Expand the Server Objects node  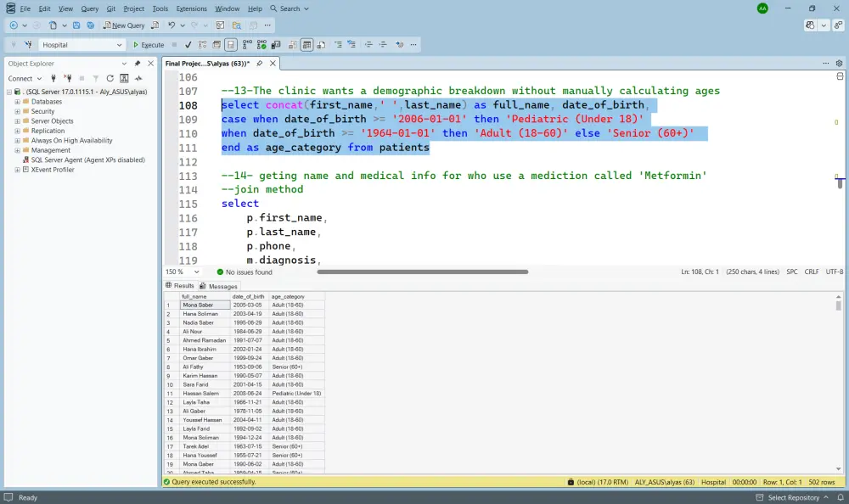point(17,121)
